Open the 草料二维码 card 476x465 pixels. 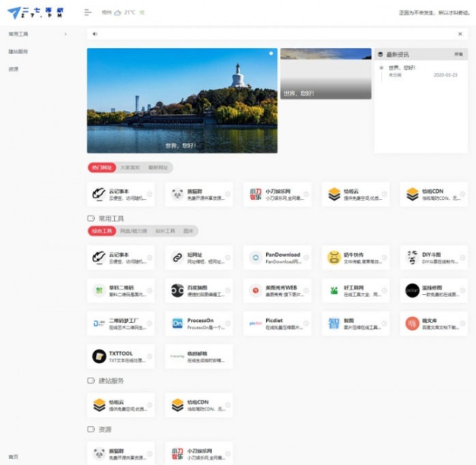(121, 290)
